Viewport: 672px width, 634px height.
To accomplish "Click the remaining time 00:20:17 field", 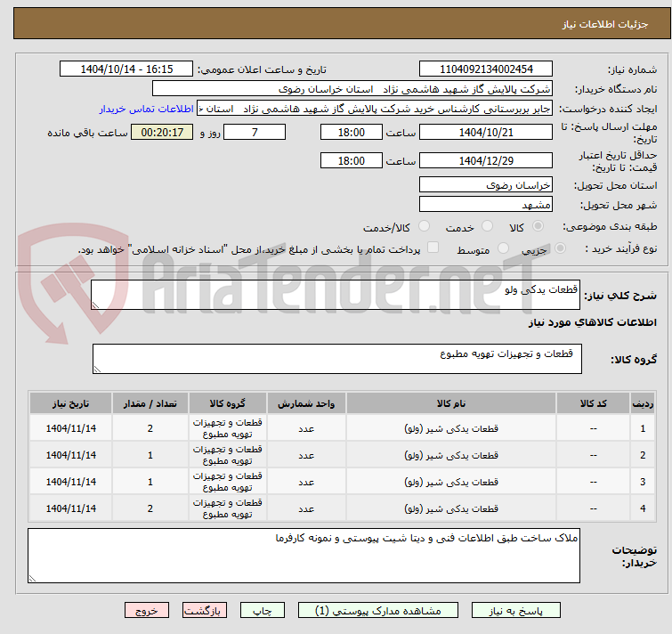I will pyautogui.click(x=162, y=132).
